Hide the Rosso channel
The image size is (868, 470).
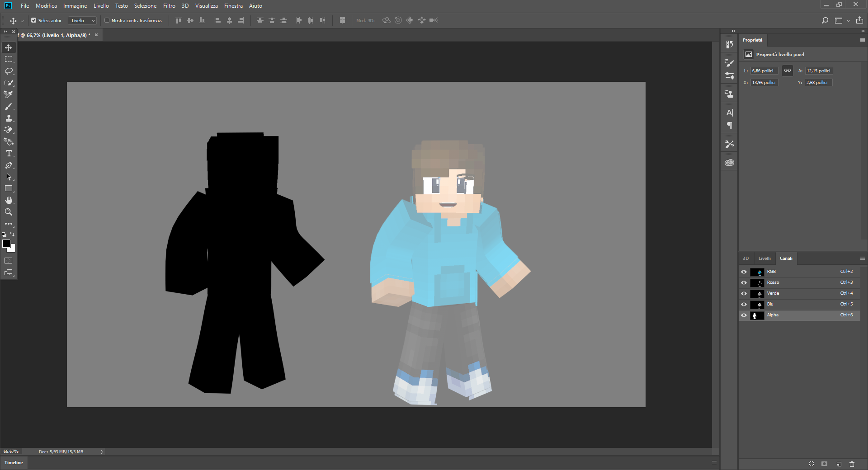(x=744, y=282)
